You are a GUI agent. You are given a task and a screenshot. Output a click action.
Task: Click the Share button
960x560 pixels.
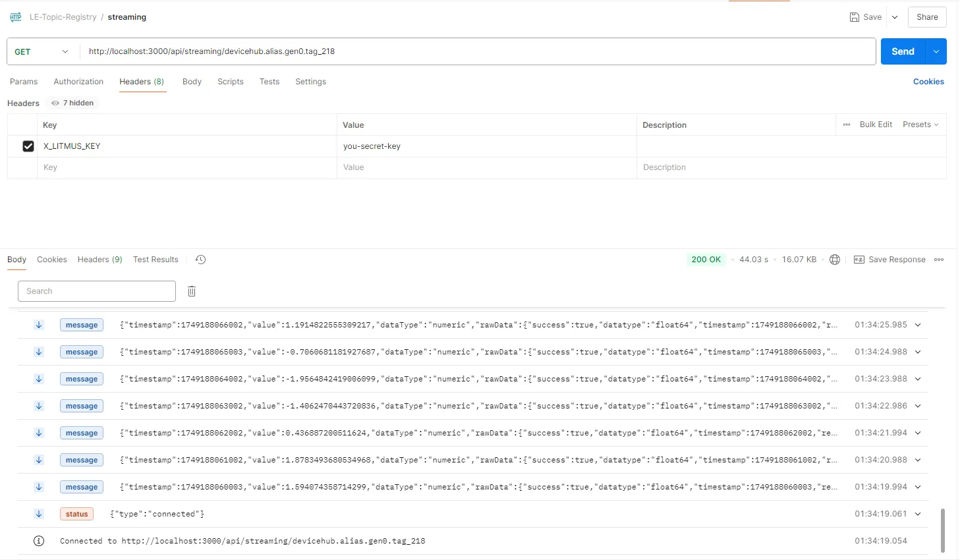(x=927, y=17)
